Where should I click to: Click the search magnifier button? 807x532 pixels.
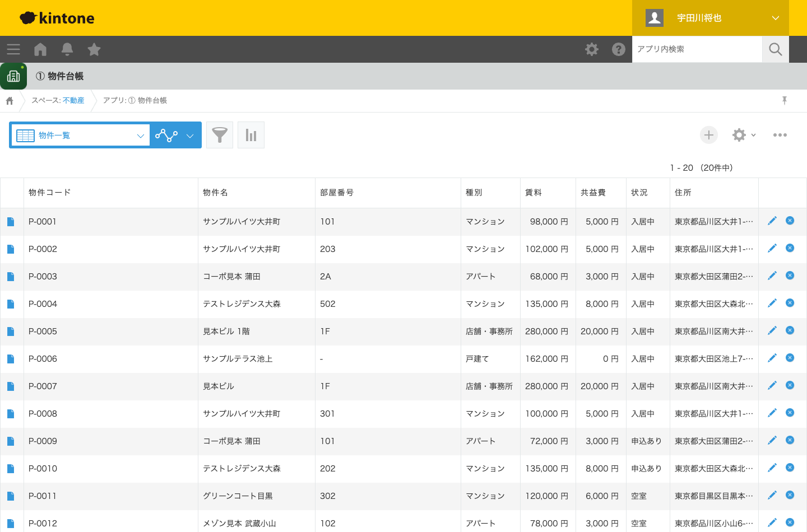click(x=776, y=49)
